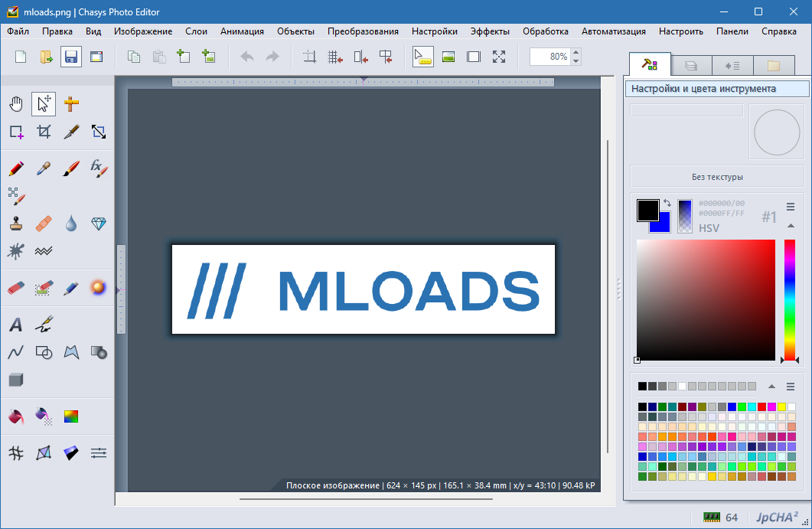Viewport: 812px width, 529px height.
Task: Click the blue background color swatch
Action: [x=663, y=225]
